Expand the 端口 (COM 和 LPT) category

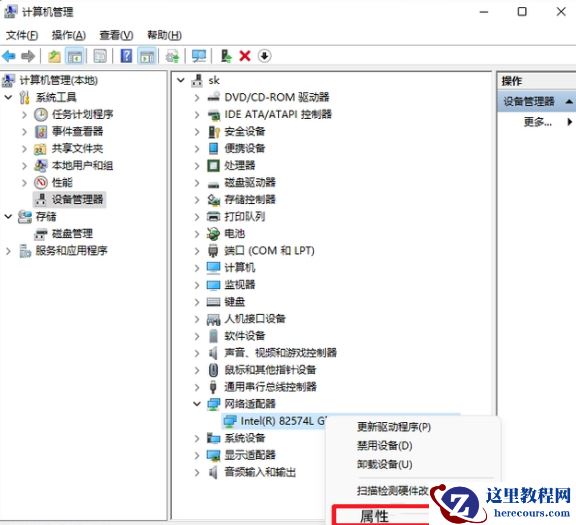(197, 251)
